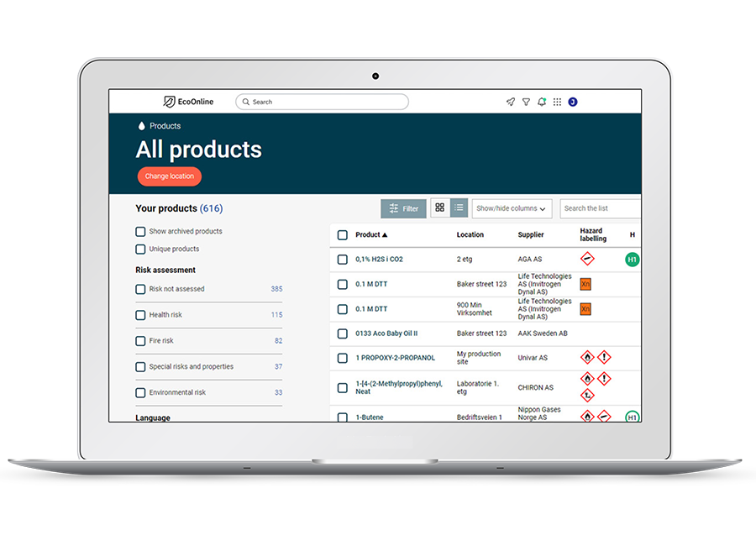Open the funnel filter icon in header
This screenshot has height=546, width=756.
526,102
